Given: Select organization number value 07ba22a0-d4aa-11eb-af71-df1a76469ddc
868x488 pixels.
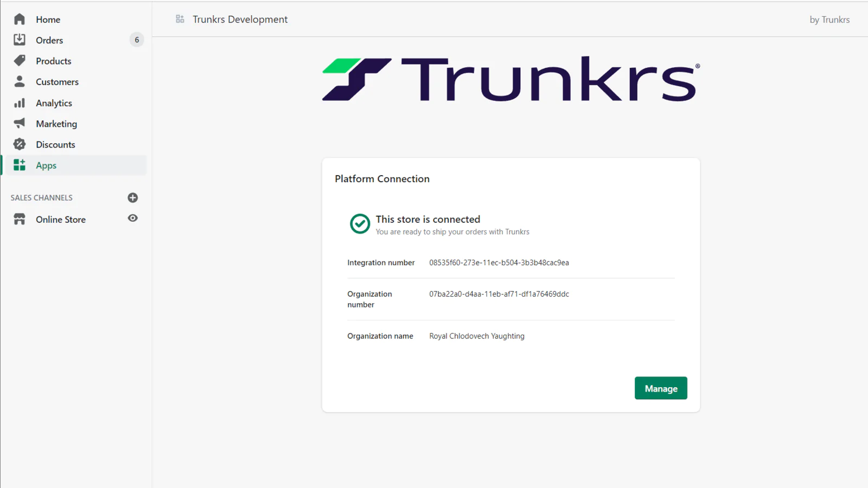Looking at the screenshot, I should (x=499, y=294).
